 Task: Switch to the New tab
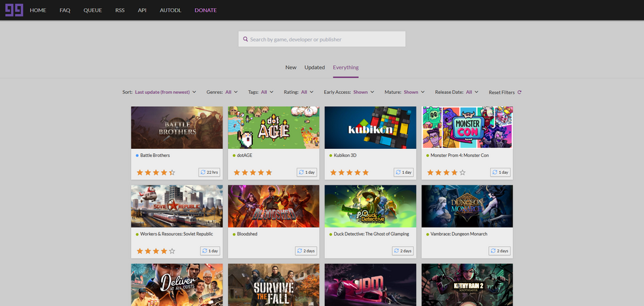290,67
